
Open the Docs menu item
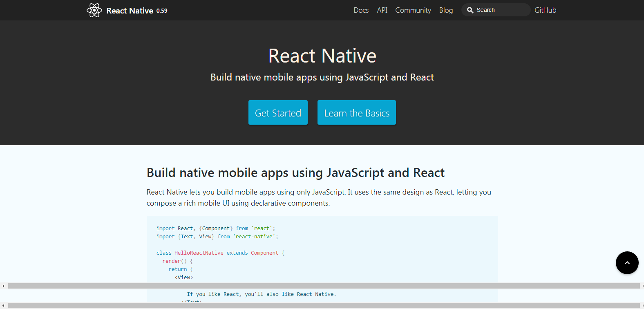[361, 10]
